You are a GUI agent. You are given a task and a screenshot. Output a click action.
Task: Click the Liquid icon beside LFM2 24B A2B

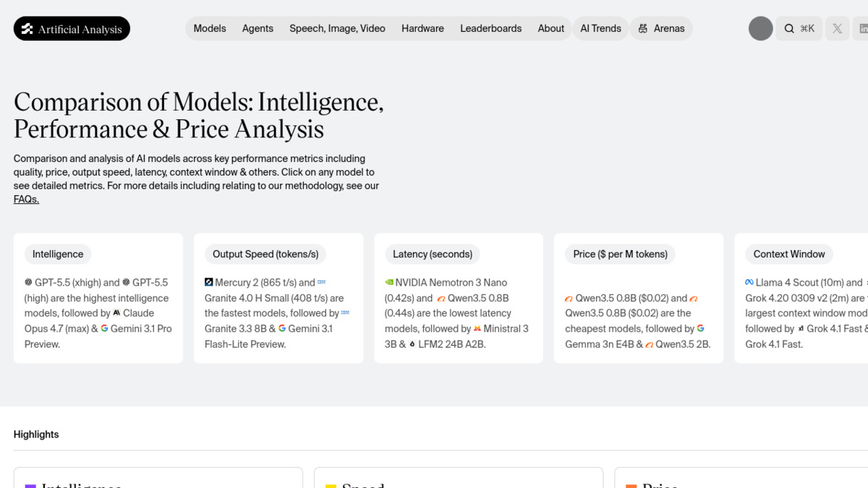tap(412, 344)
